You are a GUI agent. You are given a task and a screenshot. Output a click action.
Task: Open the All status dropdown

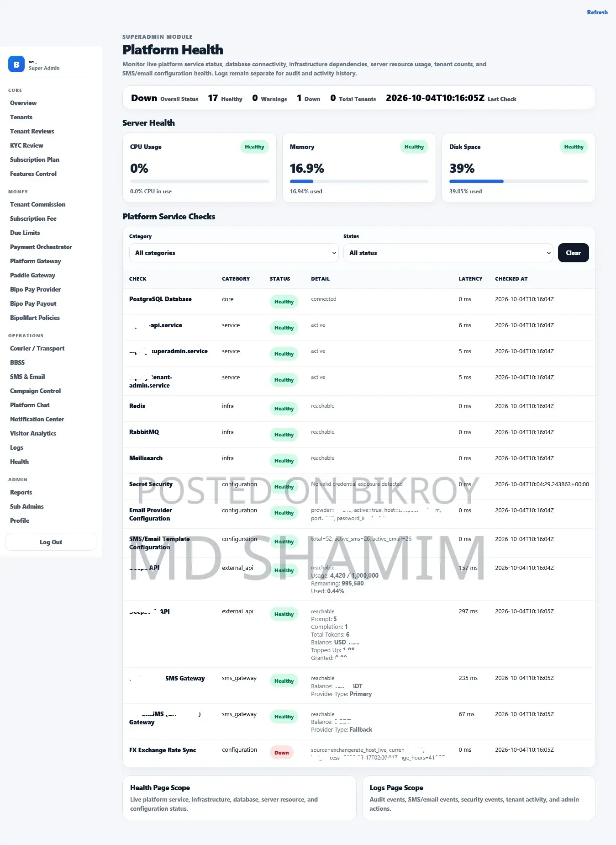click(448, 253)
